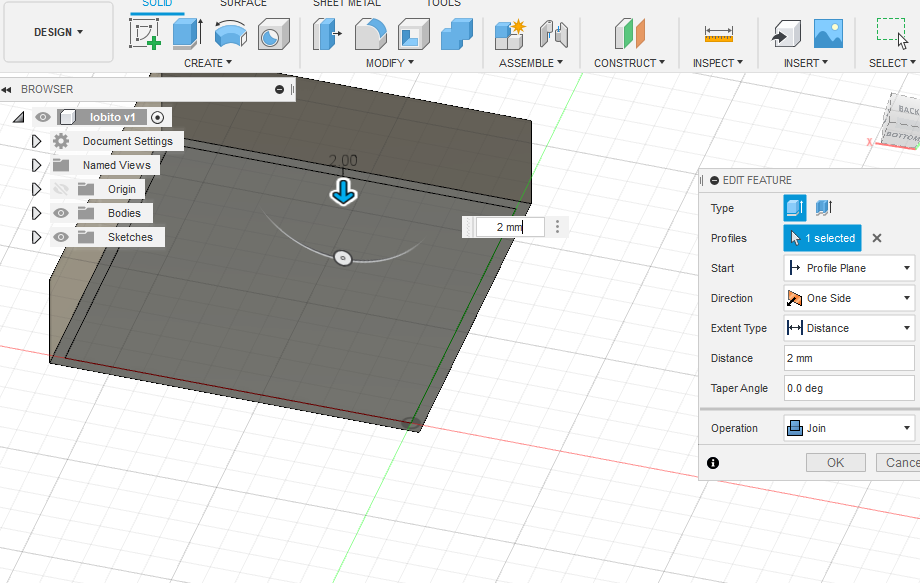Hide the Sketches folder
Image resolution: width=920 pixels, height=583 pixels.
point(61,237)
